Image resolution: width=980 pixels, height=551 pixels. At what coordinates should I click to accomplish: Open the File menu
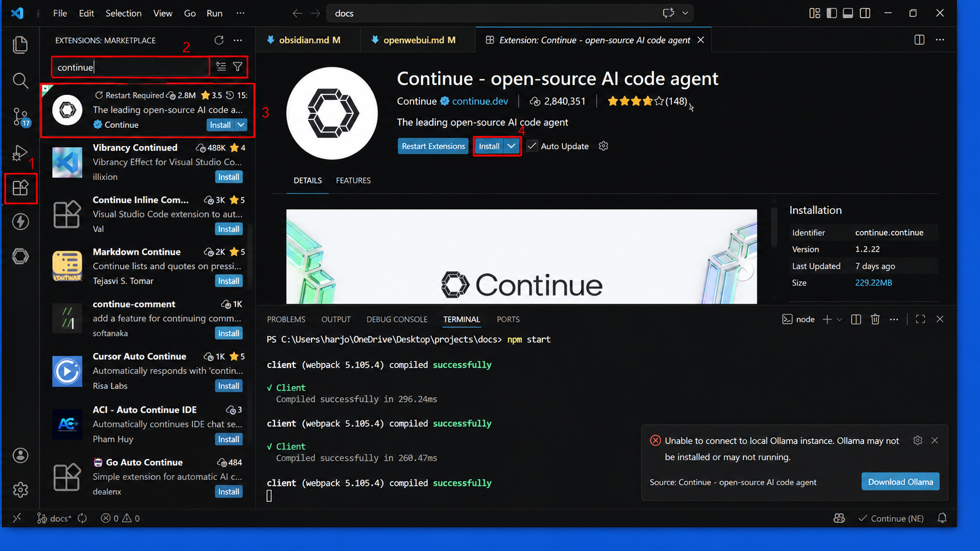click(60, 13)
